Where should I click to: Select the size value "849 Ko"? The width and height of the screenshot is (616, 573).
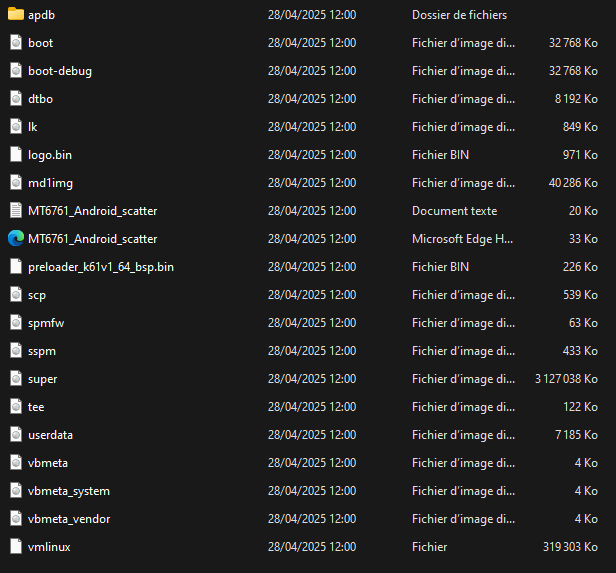tap(580, 127)
